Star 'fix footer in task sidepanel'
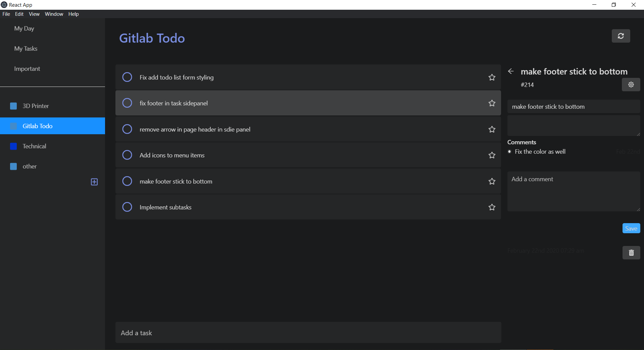The image size is (644, 350). (x=492, y=103)
